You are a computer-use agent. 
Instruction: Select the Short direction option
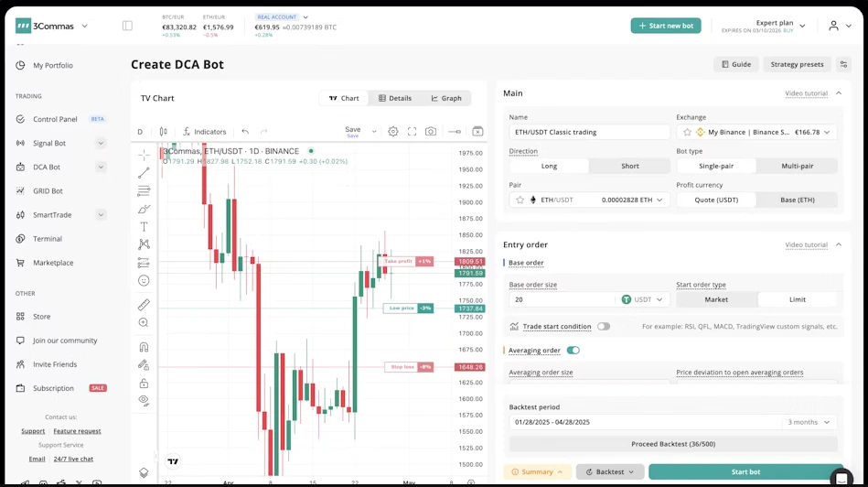(630, 166)
